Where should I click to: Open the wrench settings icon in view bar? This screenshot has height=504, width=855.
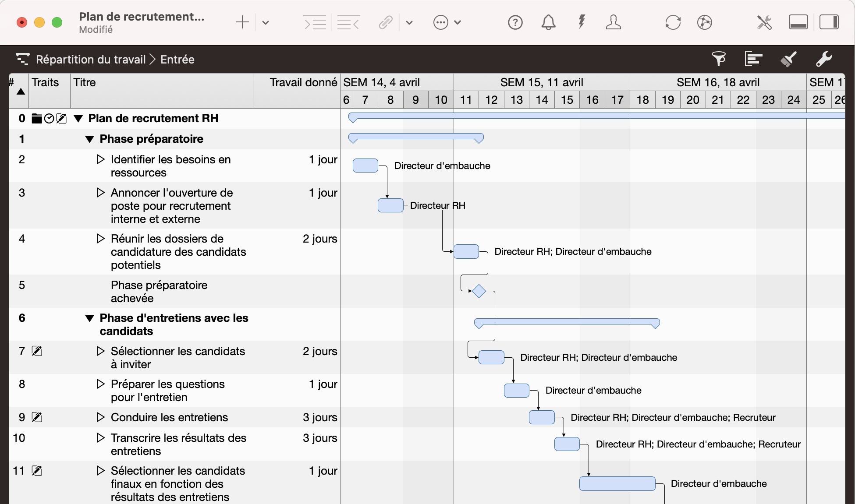coord(823,59)
